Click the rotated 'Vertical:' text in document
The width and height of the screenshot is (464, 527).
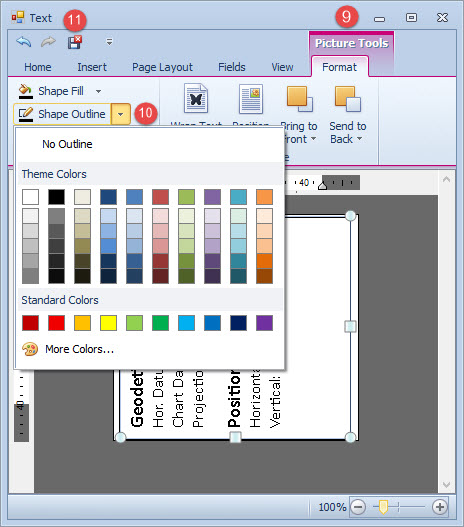click(x=275, y=402)
